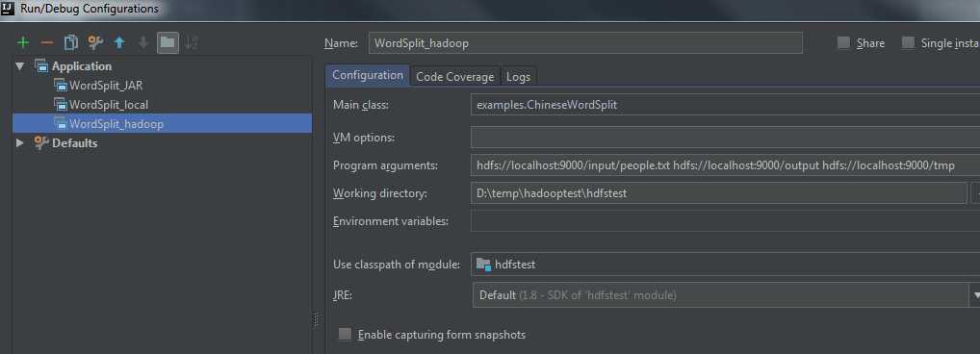The width and height of the screenshot is (980, 354).
Task: Add a new configuration with the plus icon
Action: coord(23,42)
